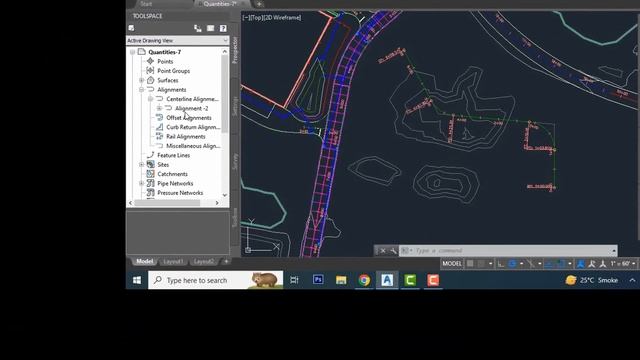Click the tree scroll-up arrow

tap(224, 51)
